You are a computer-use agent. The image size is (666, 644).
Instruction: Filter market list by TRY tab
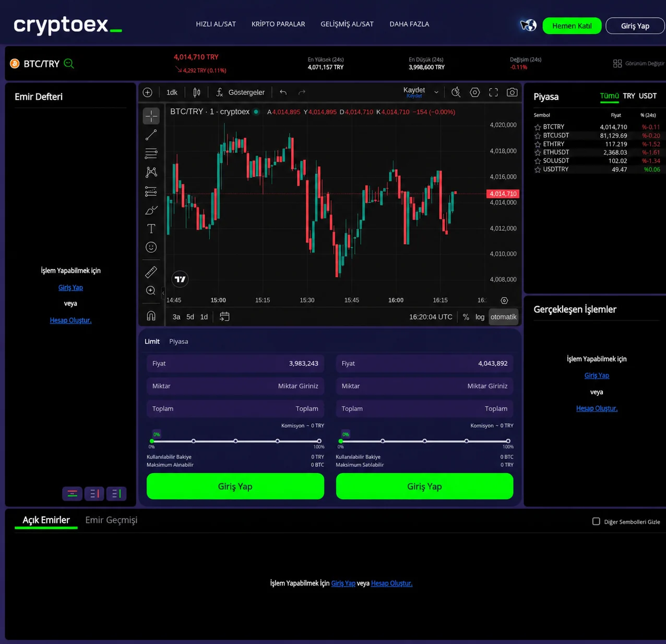tap(629, 96)
